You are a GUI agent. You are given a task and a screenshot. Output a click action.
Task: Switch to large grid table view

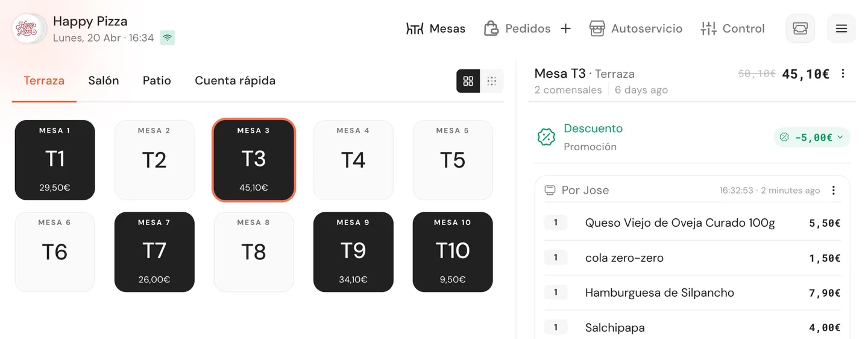(468, 81)
